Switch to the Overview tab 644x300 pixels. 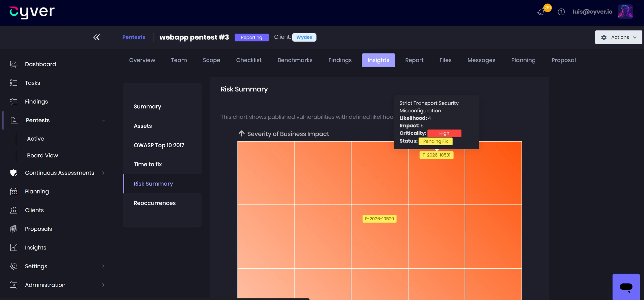[x=142, y=60]
